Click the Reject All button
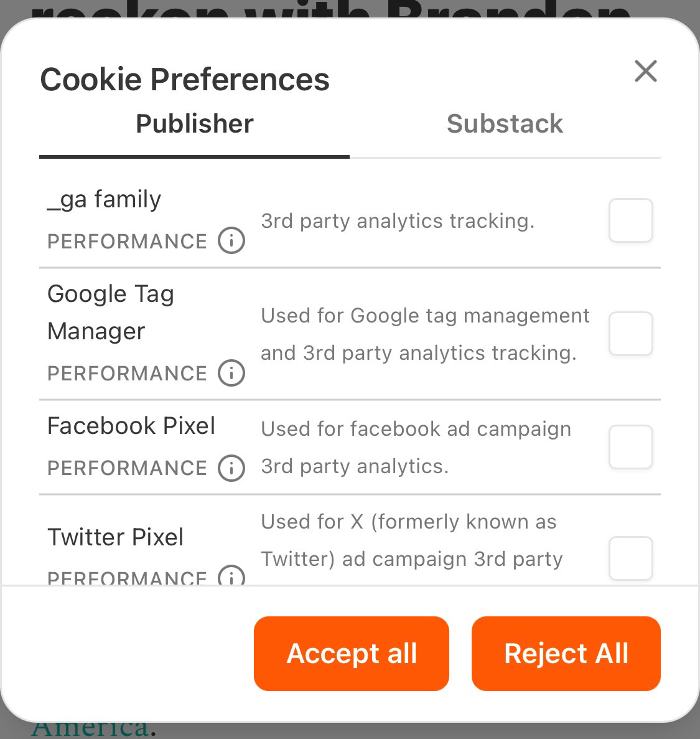The width and height of the screenshot is (700, 739). 566,654
